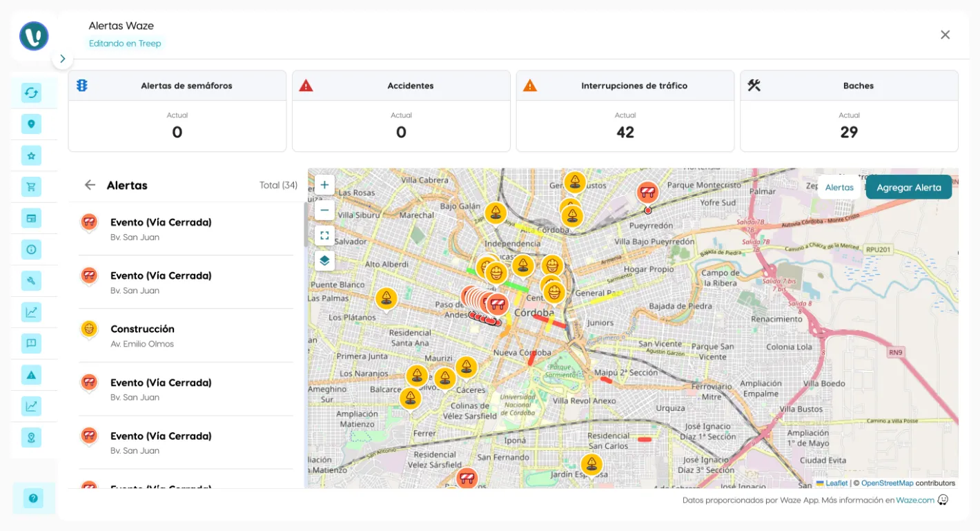Click the Alertas button on map

pos(839,187)
